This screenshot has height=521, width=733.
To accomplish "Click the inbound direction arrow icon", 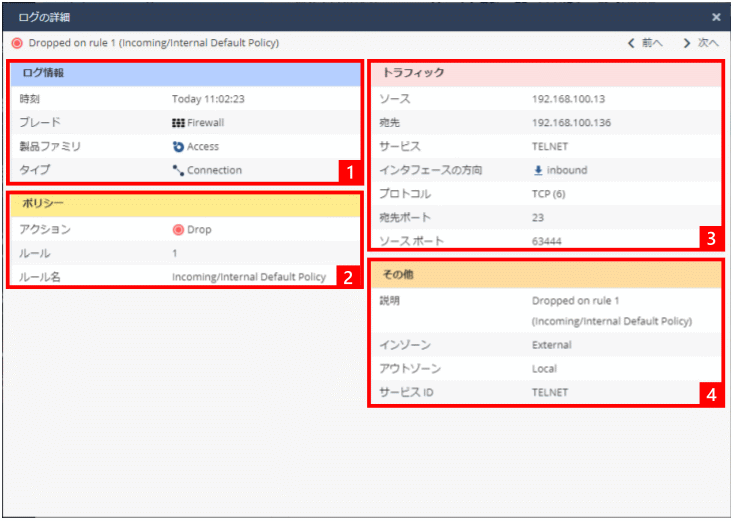I will pos(538,171).
